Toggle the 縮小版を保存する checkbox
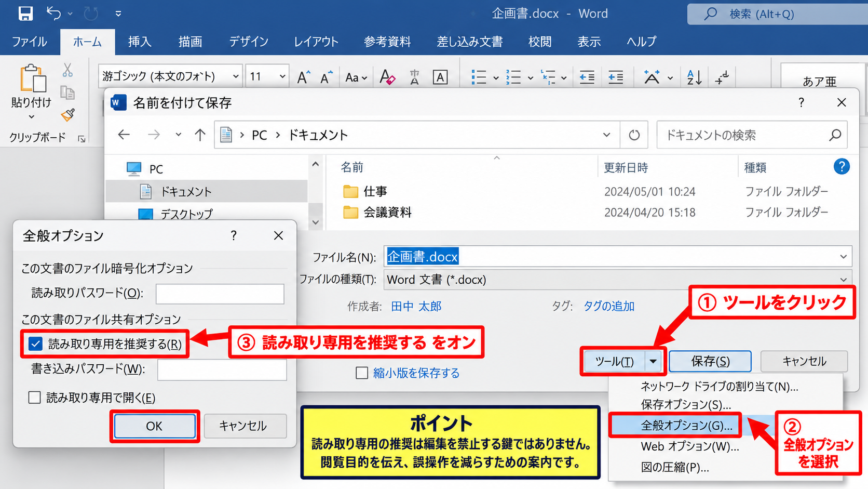868x489 pixels. (x=362, y=373)
